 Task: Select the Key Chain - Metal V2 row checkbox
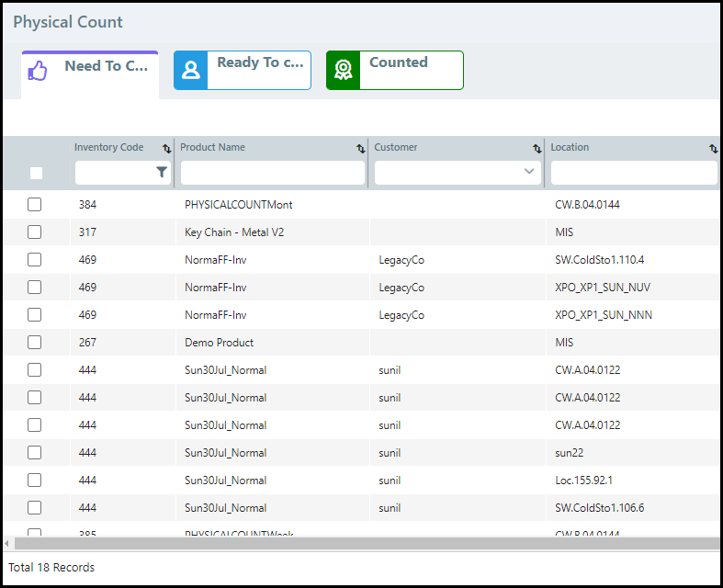pyautogui.click(x=35, y=232)
